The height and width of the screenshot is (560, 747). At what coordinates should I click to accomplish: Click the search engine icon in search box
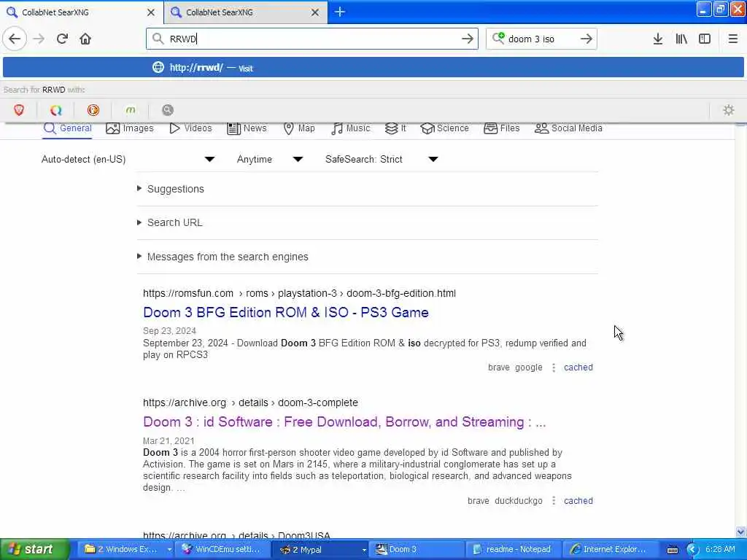tap(498, 38)
